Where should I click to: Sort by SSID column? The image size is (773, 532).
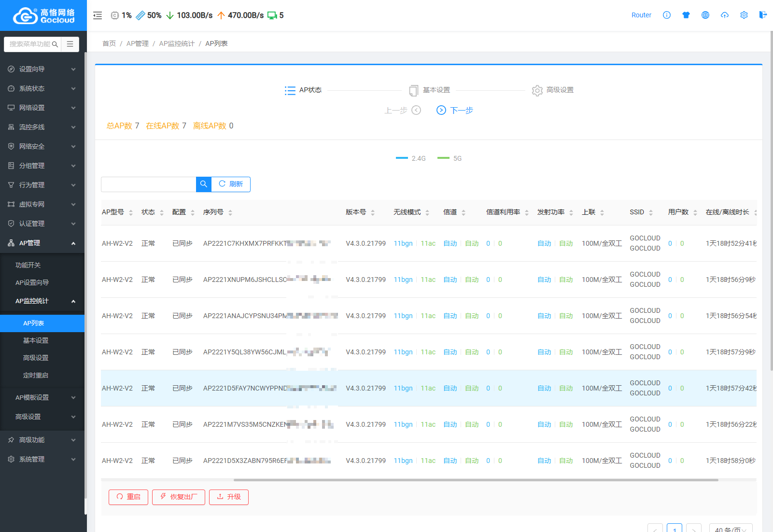coord(651,212)
